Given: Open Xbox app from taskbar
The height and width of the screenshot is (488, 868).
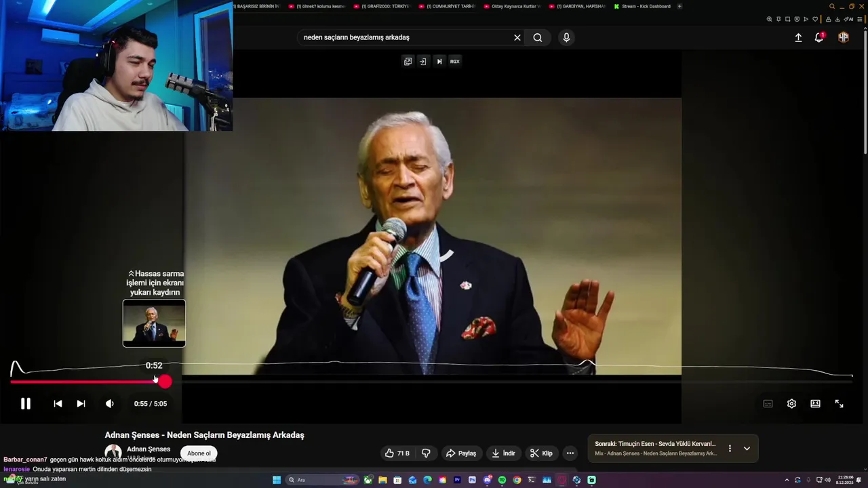Looking at the screenshot, I should [x=368, y=480].
